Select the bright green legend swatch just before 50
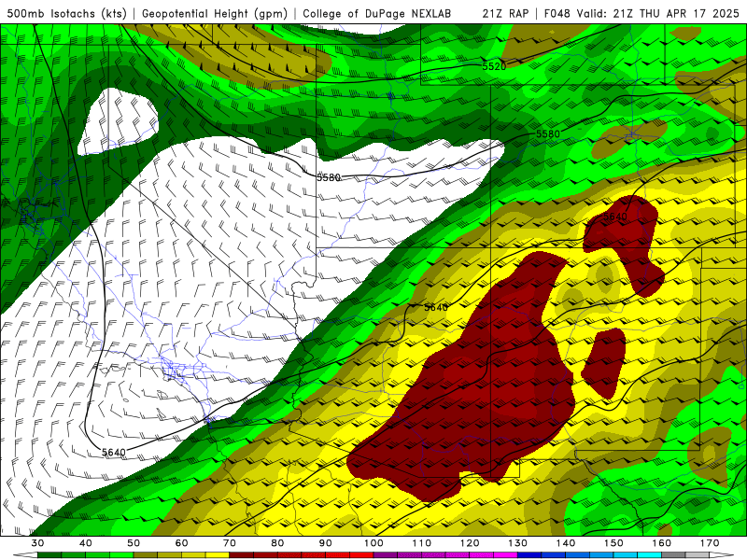The width and height of the screenshot is (747, 560). point(121,555)
